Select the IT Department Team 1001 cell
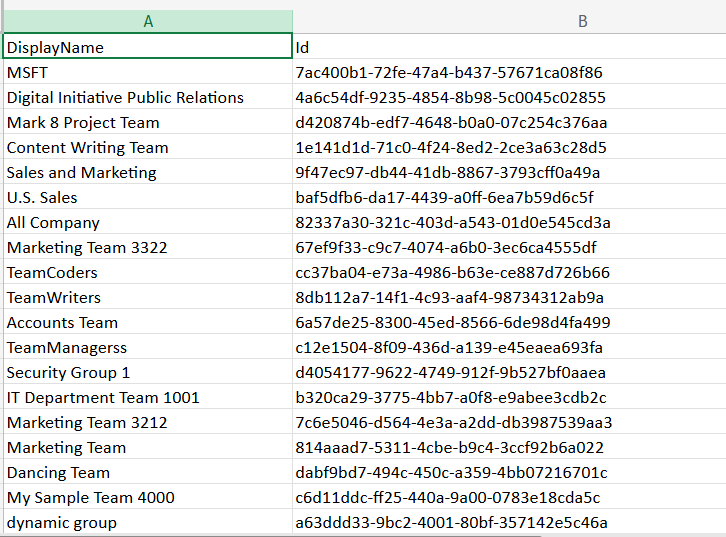 (x=148, y=397)
